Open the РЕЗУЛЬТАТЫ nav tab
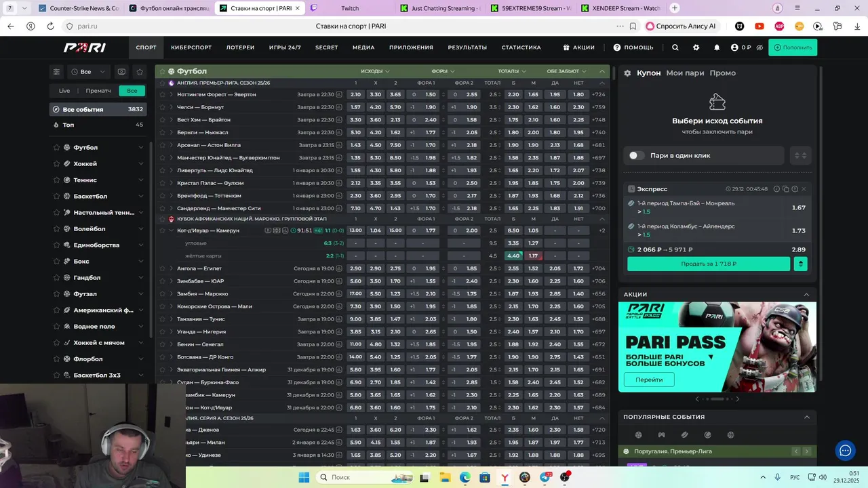 coord(467,47)
